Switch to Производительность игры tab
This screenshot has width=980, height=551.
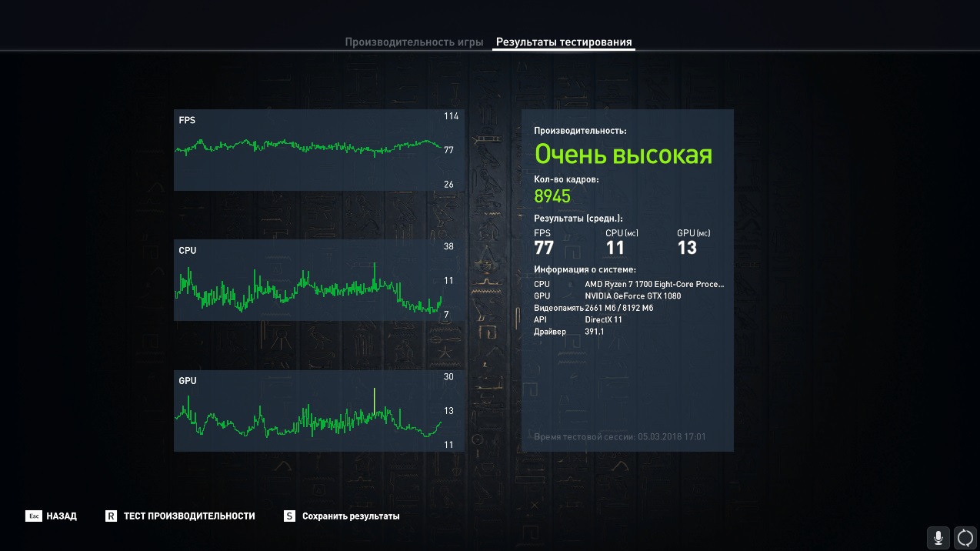414,42
